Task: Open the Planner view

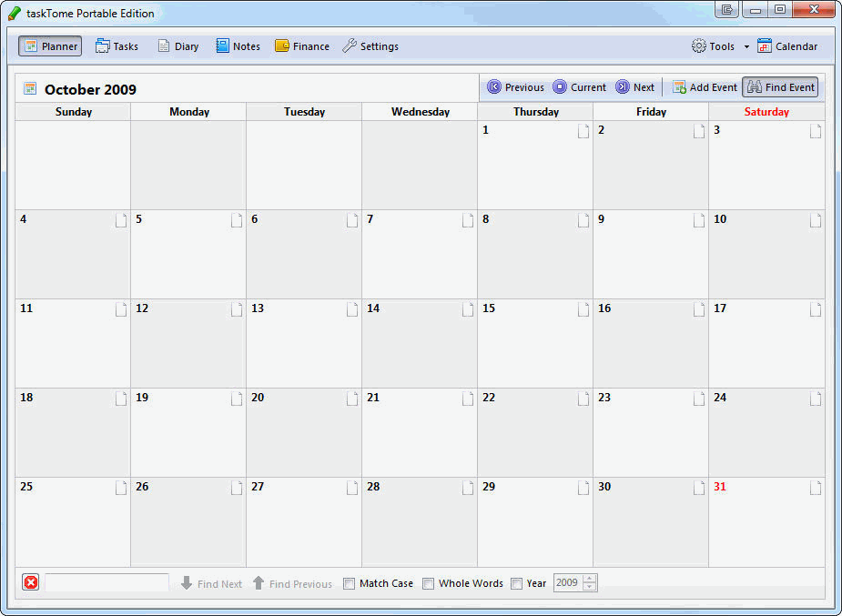Action: (50, 46)
